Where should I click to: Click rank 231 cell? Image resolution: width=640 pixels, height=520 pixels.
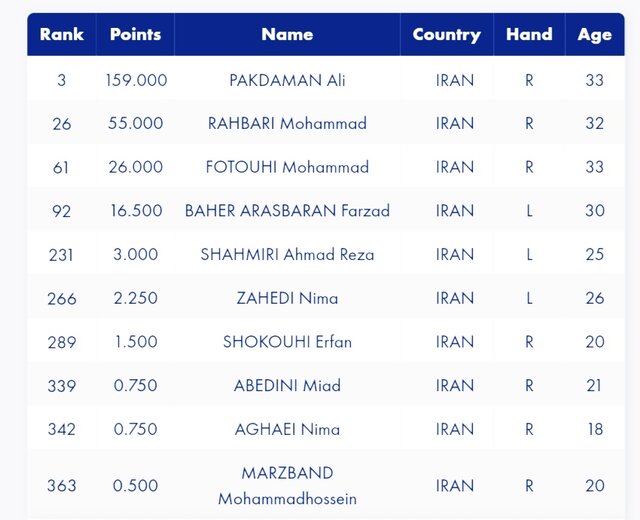61,254
